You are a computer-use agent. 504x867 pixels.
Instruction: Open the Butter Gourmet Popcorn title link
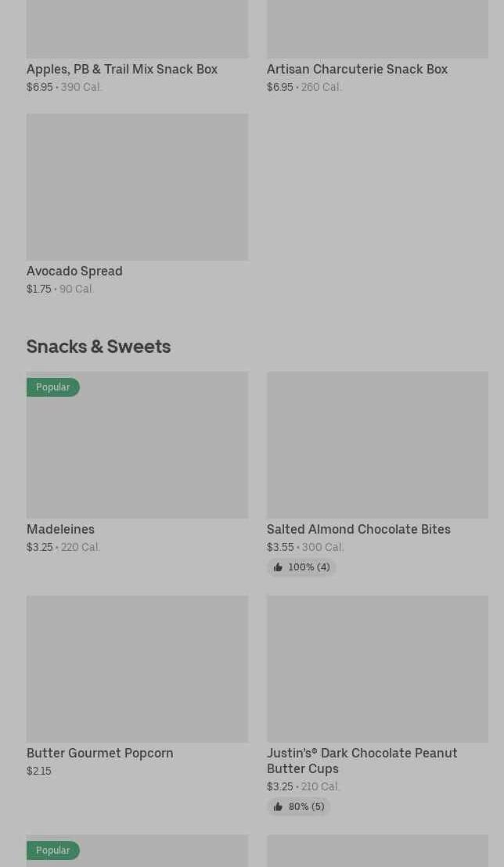(100, 753)
